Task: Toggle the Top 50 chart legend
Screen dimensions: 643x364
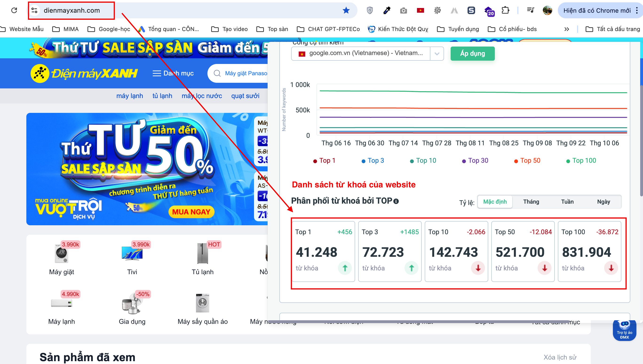Action: click(527, 161)
